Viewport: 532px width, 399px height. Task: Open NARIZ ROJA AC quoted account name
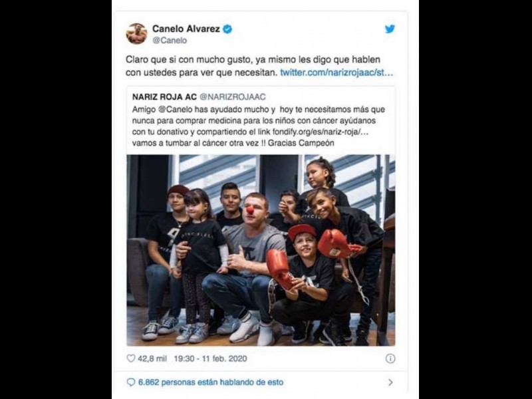click(164, 96)
